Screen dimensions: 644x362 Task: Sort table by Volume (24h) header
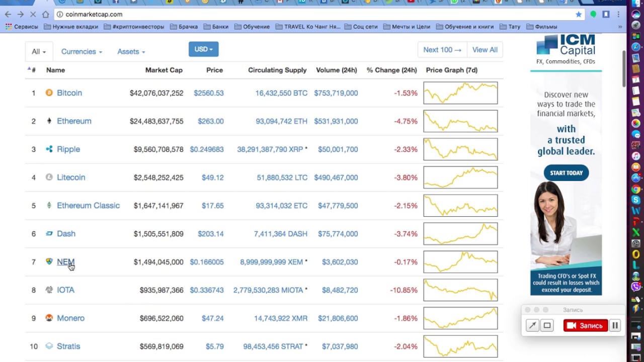pyautogui.click(x=337, y=70)
